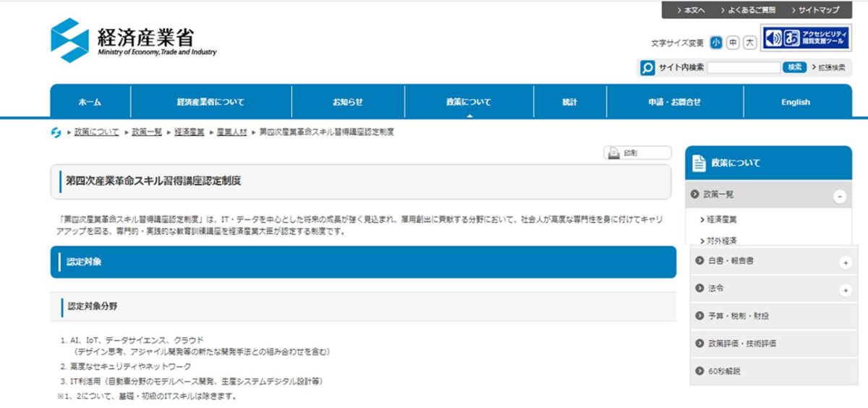Collapse the 政策一覧 sidebar section
Viewport: 868px width, 408px height.
pyautogui.click(x=839, y=195)
